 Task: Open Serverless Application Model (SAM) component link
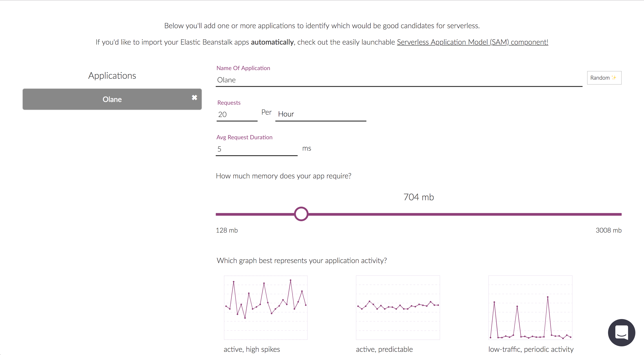pyautogui.click(x=472, y=42)
